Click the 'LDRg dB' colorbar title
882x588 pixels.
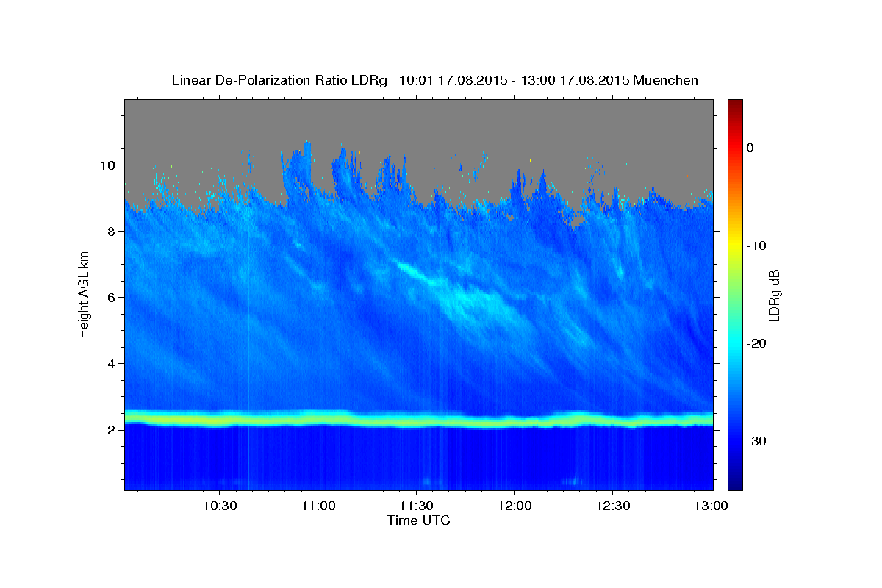pos(775,295)
